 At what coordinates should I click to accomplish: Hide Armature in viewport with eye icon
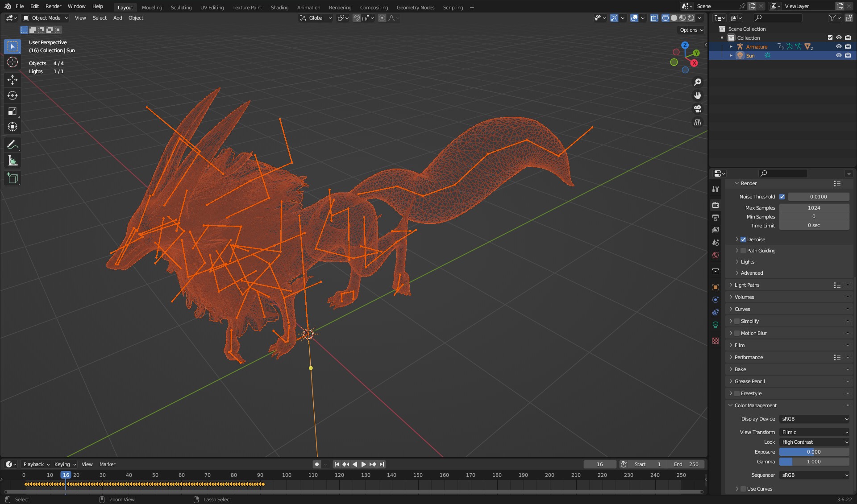click(839, 46)
